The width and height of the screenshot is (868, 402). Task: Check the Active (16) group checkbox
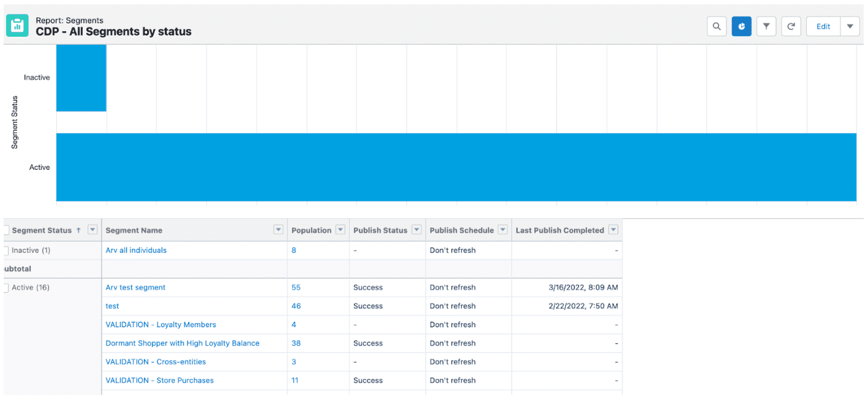(x=5, y=287)
